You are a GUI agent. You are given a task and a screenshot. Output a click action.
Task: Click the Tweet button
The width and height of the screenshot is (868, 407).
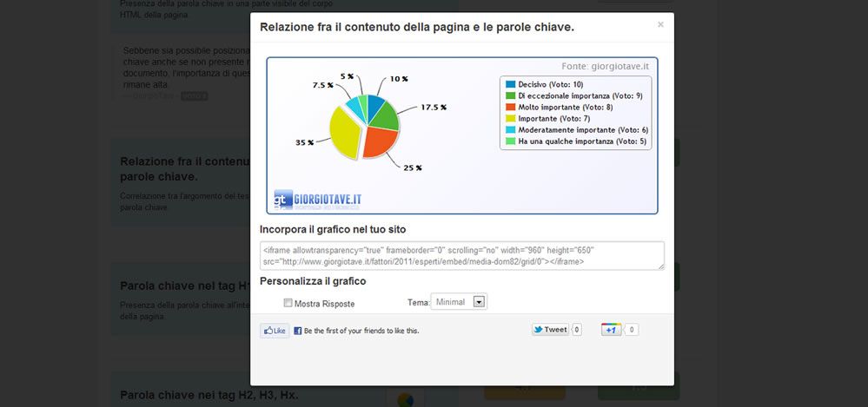pyautogui.click(x=550, y=330)
